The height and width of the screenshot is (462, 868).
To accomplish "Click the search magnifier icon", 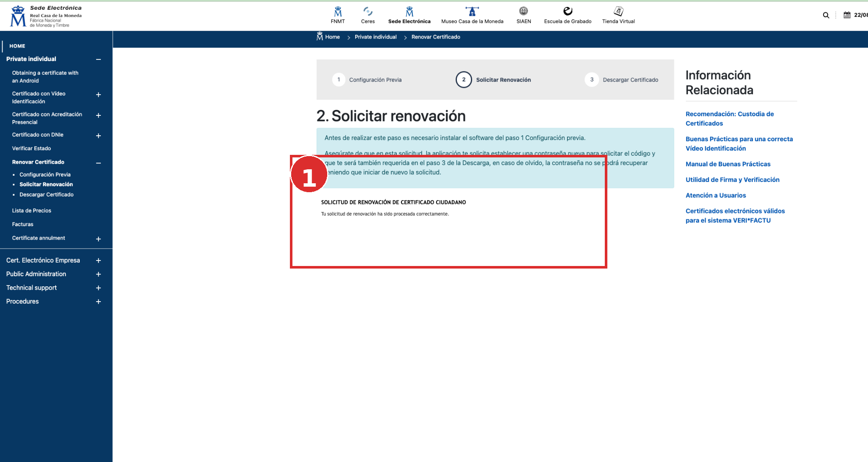I will coord(826,15).
